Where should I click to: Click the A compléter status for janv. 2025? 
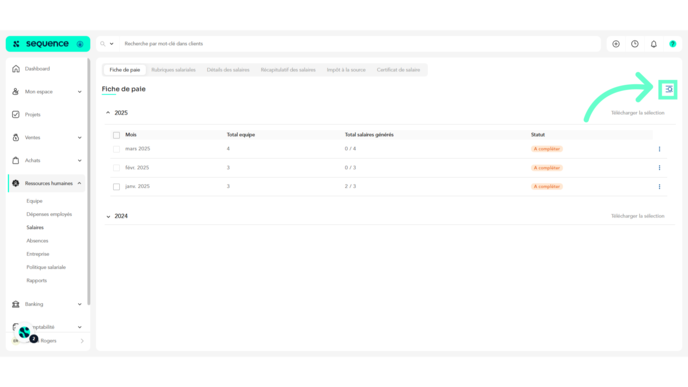click(547, 186)
